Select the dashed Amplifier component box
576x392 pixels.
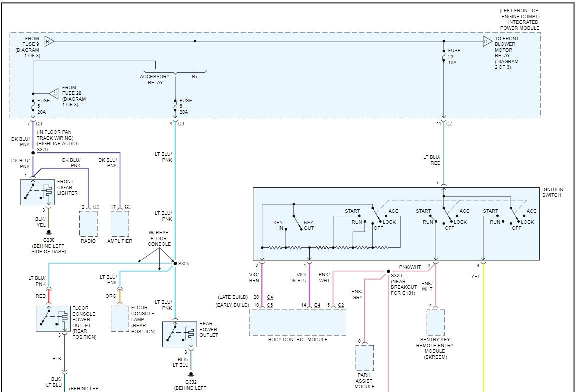pos(120,224)
